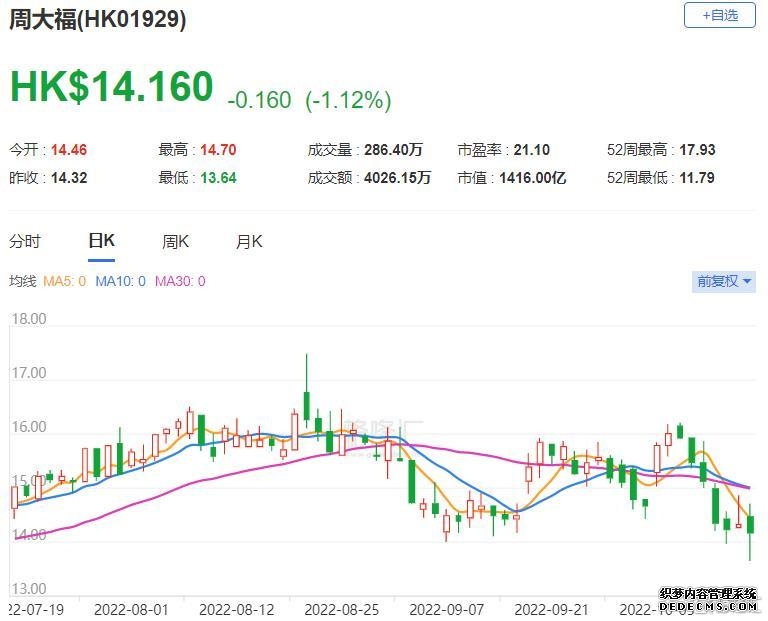
Task: Click the 2022-09-21 date axis label
Action: tap(551, 610)
